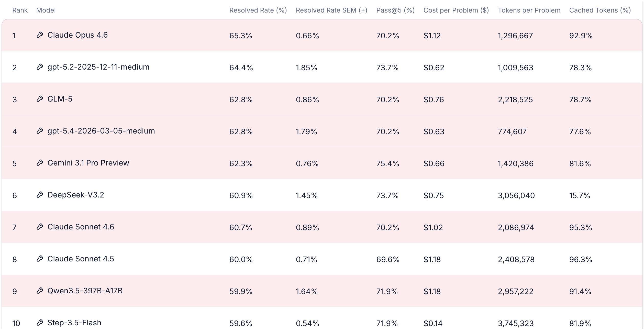Click the wrench icon next to DeepSeek-V3.2
This screenshot has width=644, height=332.
coord(40,195)
